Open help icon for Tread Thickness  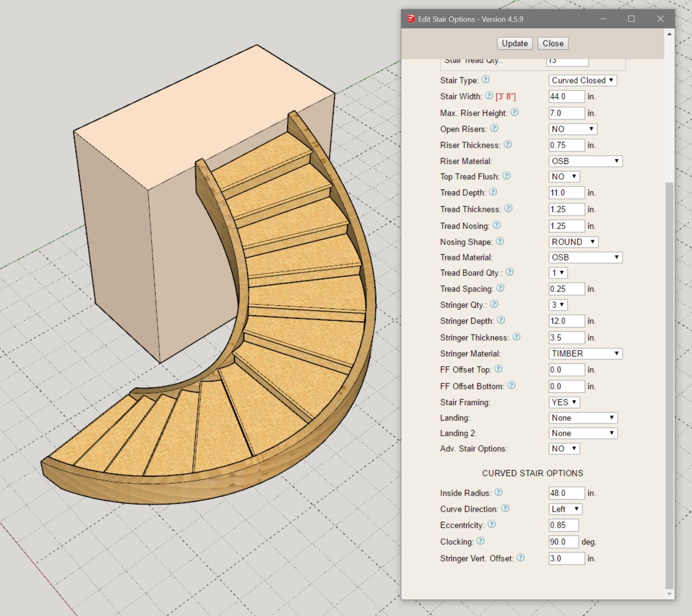[x=508, y=208]
